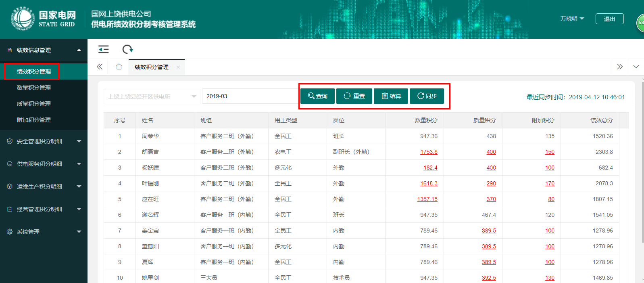Click the 安全管理积分明细 shield icon
Screen dimensions: 644x283
click(x=10, y=141)
